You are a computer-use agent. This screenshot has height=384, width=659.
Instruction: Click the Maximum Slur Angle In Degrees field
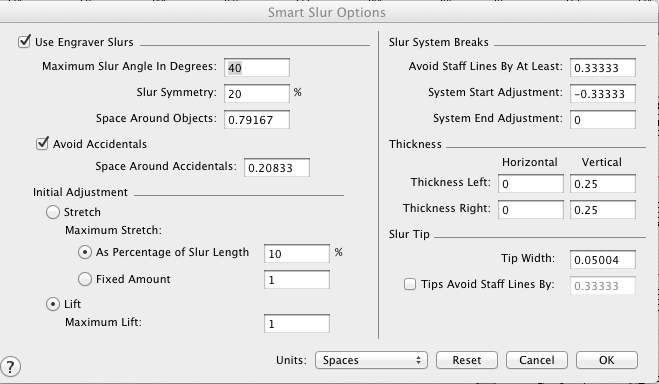pos(257,68)
